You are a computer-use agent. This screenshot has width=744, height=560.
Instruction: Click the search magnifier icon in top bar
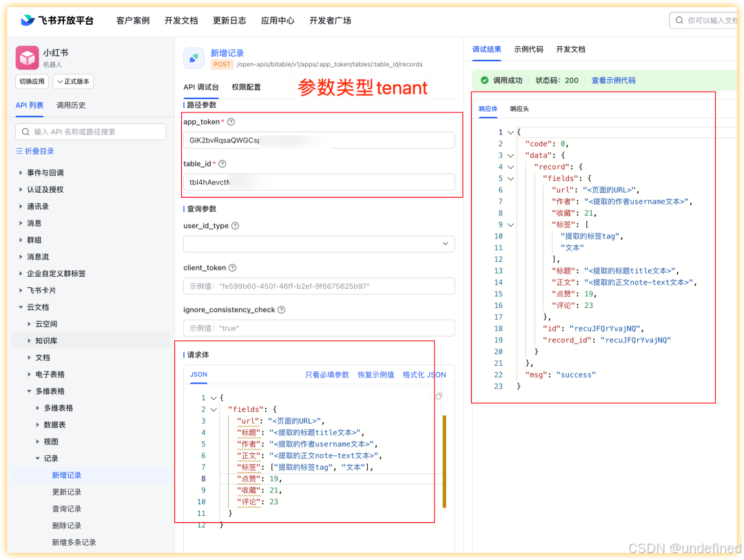(679, 21)
